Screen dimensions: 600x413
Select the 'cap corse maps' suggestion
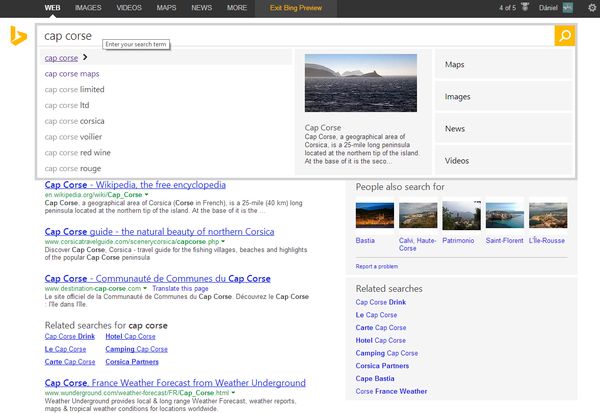pyautogui.click(x=72, y=73)
